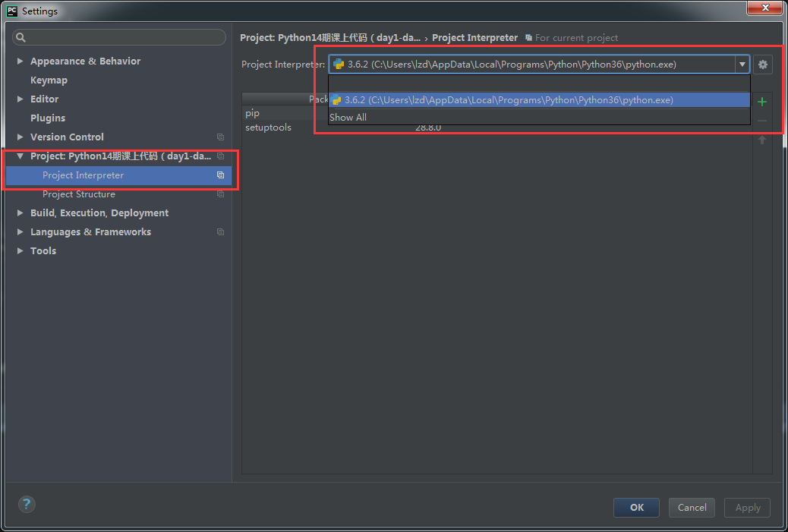This screenshot has width=788, height=532.
Task: Close the Settings dialog
Action: click(x=765, y=8)
